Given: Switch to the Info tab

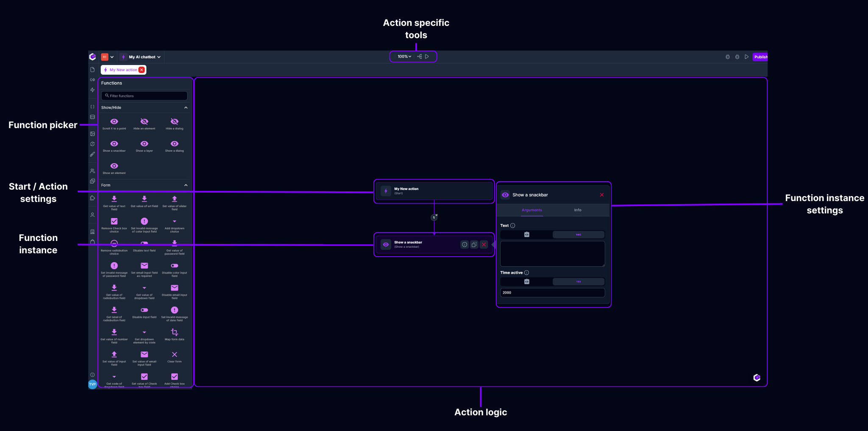Looking at the screenshot, I should tap(577, 210).
